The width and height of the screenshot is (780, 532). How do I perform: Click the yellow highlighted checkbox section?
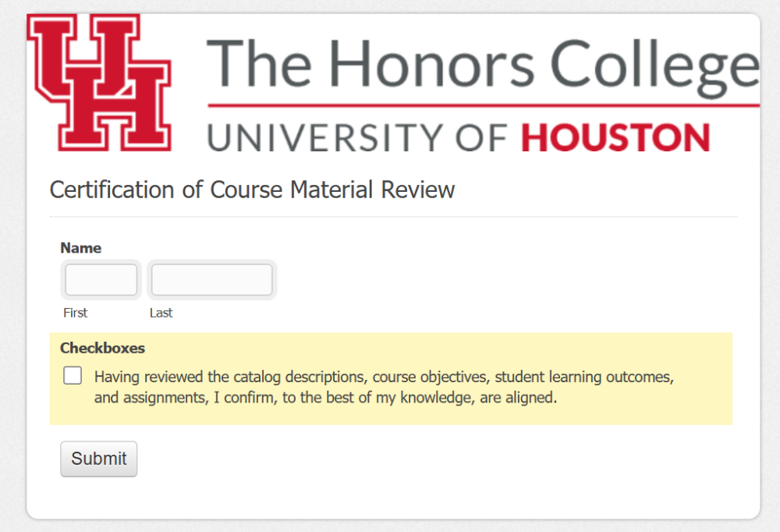(390, 379)
